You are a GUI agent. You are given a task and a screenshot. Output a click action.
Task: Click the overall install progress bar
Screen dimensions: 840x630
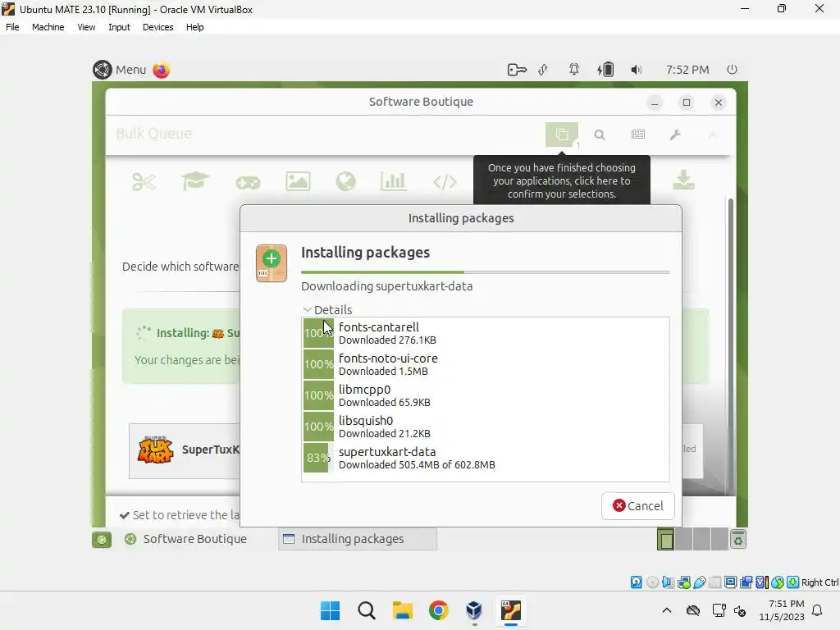click(486, 272)
